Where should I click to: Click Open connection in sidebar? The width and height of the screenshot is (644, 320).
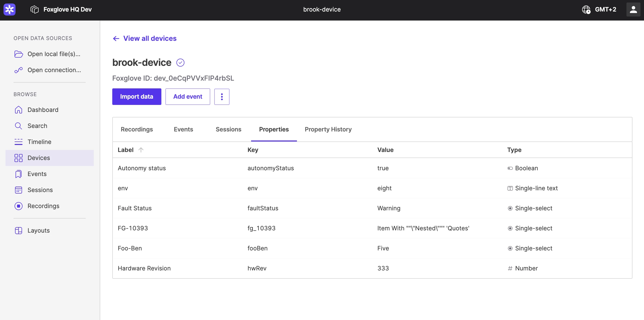[x=54, y=70]
